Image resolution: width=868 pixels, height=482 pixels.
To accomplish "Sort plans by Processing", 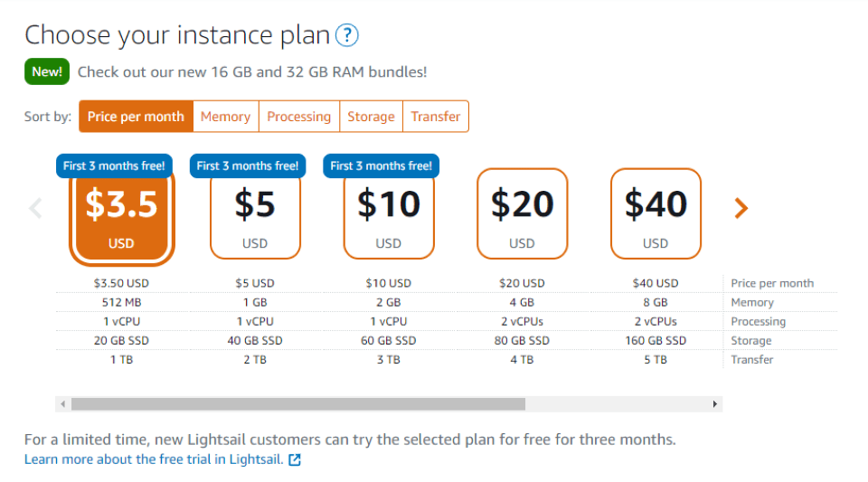I will (x=298, y=117).
